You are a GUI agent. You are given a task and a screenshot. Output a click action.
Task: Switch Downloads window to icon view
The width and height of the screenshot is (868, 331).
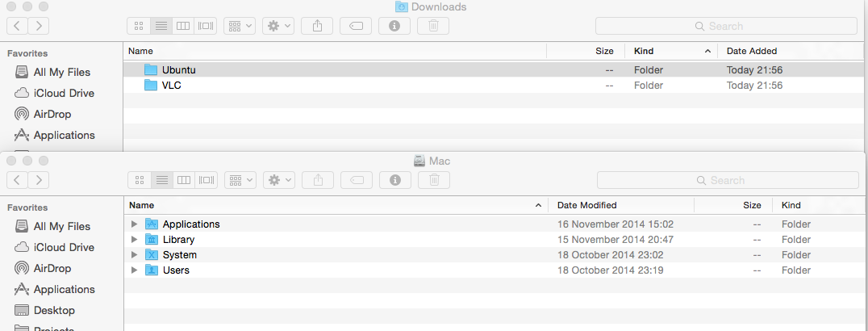139,26
